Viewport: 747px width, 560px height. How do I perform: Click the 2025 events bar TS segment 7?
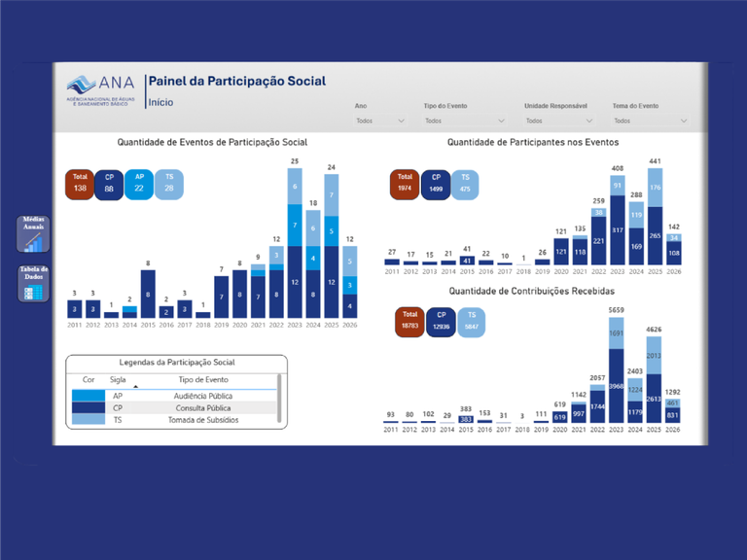(332, 195)
